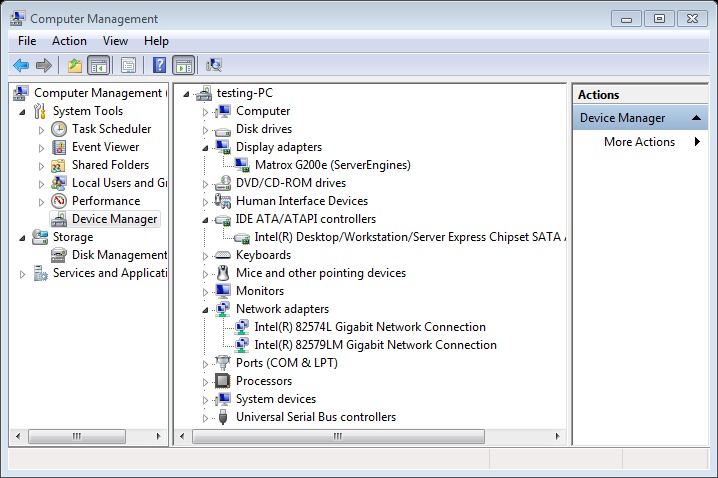Image resolution: width=718 pixels, height=478 pixels.
Task: Select Disk Management under Storage
Action: coord(118,255)
